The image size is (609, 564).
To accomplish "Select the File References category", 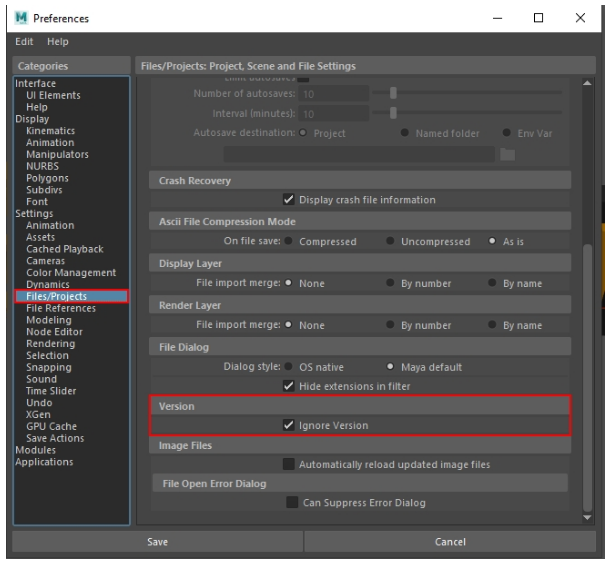I will click(61, 308).
